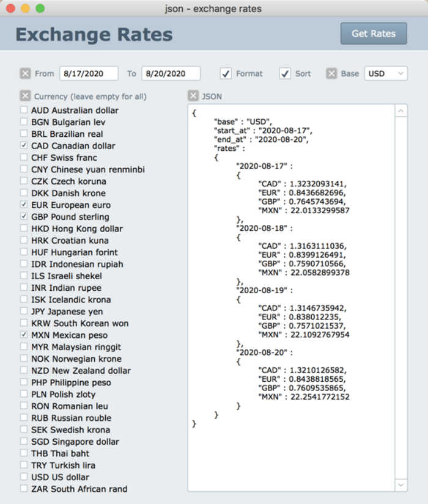The height and width of the screenshot is (504, 428).
Task: Click the X icon beside Base
Action: pyautogui.click(x=331, y=73)
